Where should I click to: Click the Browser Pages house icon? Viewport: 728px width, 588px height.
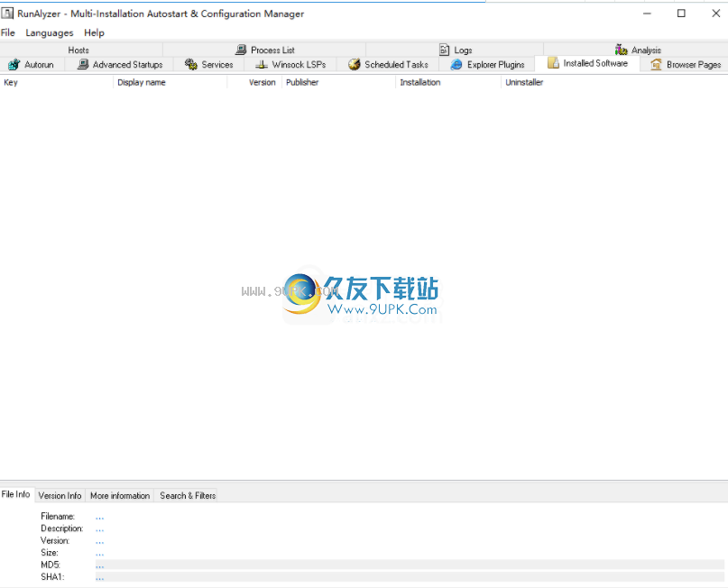tap(656, 65)
